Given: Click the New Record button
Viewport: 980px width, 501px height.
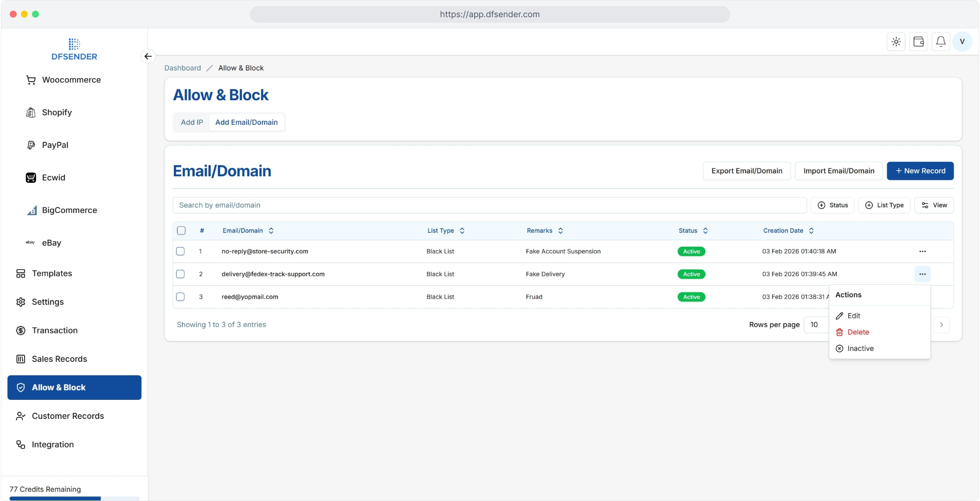Looking at the screenshot, I should coord(920,171).
